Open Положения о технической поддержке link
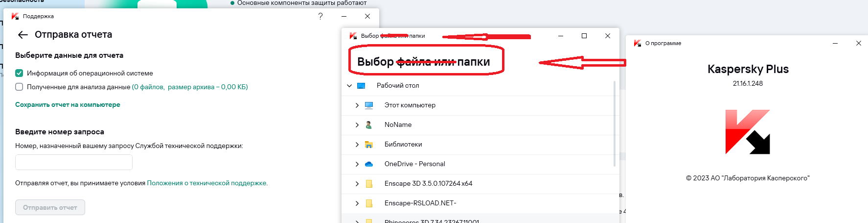868x223 pixels. (x=207, y=183)
